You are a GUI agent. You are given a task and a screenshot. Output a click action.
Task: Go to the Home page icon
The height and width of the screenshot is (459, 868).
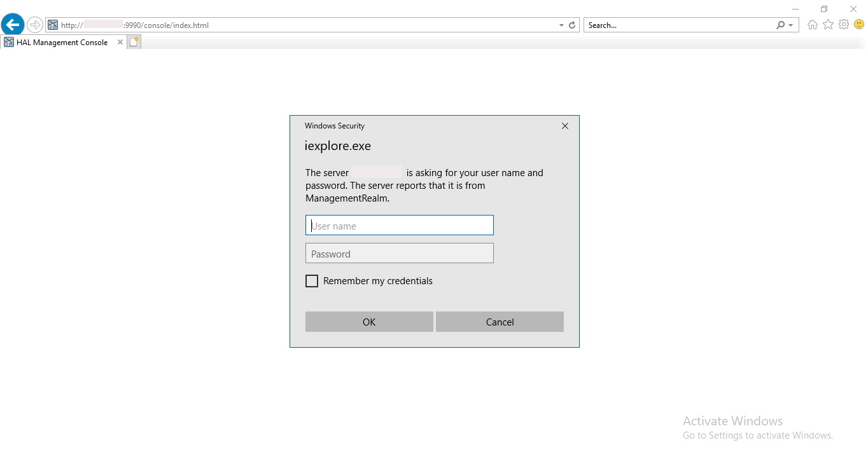coord(813,25)
